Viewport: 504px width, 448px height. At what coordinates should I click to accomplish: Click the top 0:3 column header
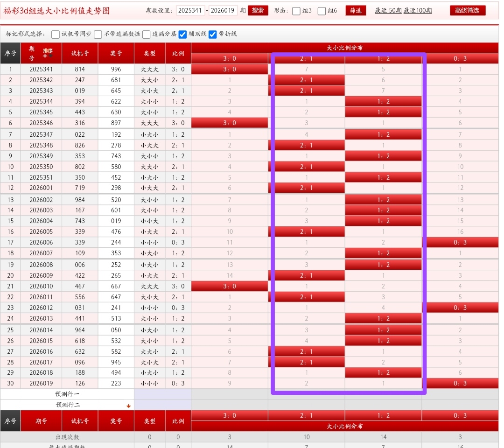tap(460, 58)
